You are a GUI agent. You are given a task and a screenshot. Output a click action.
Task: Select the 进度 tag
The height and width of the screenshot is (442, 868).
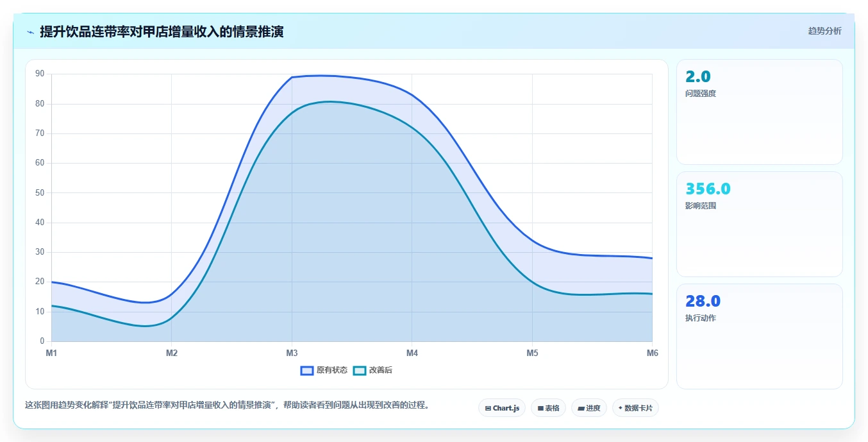pos(589,408)
